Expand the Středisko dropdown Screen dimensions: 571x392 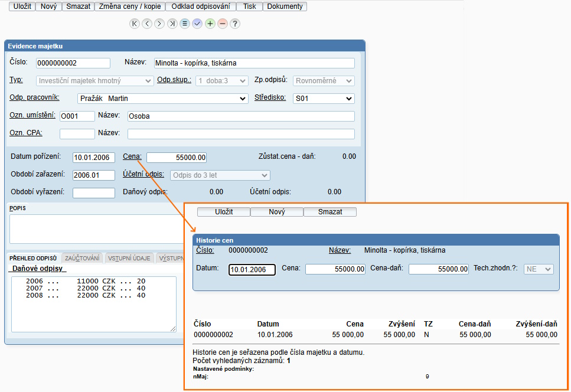point(324,99)
